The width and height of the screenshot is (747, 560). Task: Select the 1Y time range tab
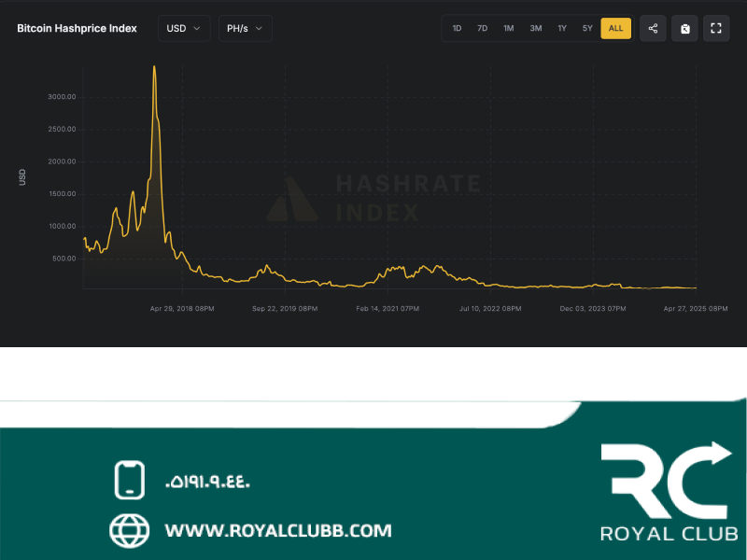point(562,29)
